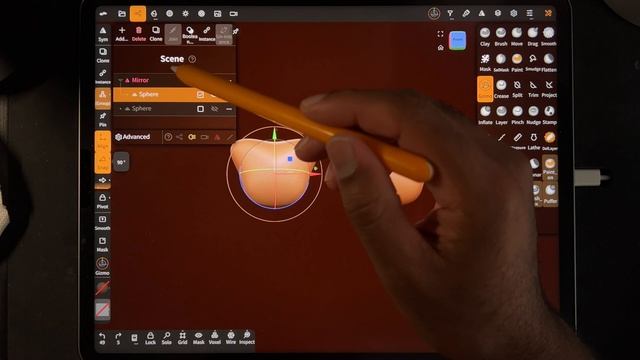
Task: Toggle Pivot lock in left sidebar
Action: tap(102, 201)
